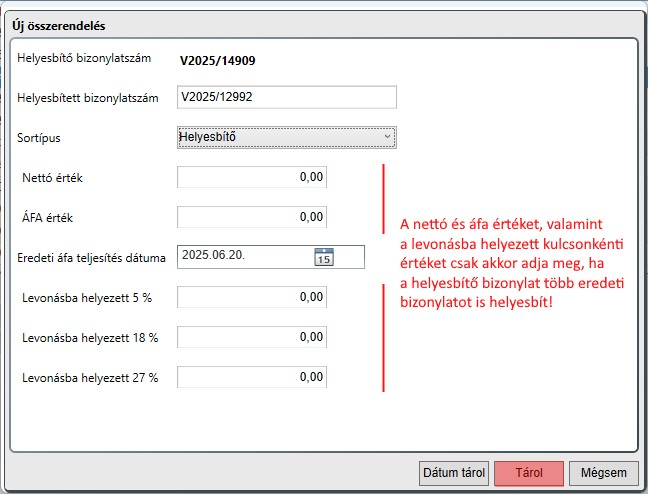The width and height of the screenshot is (648, 494).
Task: Click the Nettó érték field
Action: (x=252, y=177)
